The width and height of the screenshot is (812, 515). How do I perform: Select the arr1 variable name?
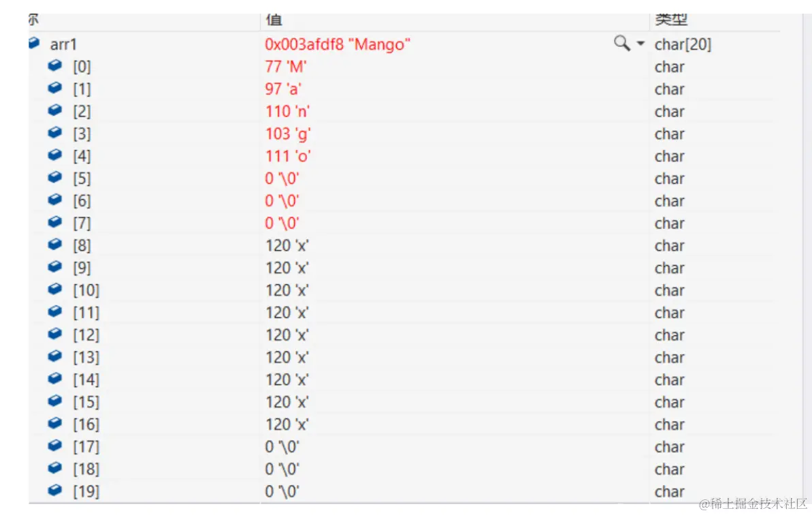click(63, 44)
